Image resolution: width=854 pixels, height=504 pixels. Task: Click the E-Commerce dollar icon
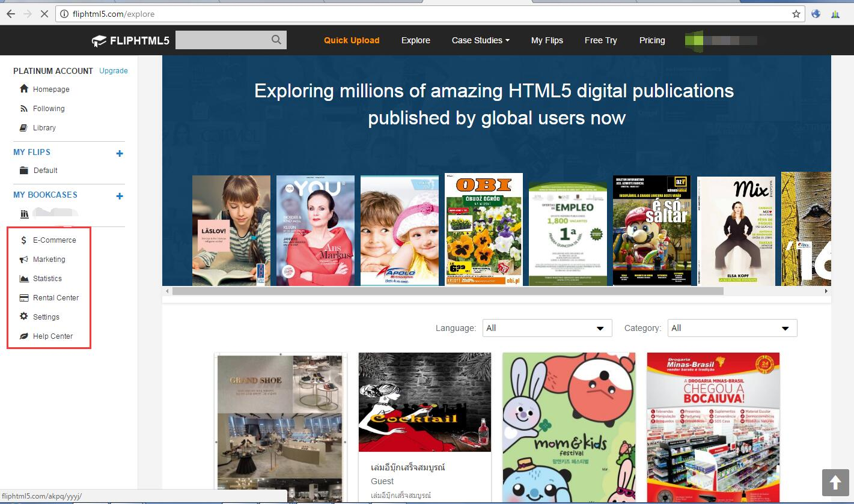(x=23, y=240)
